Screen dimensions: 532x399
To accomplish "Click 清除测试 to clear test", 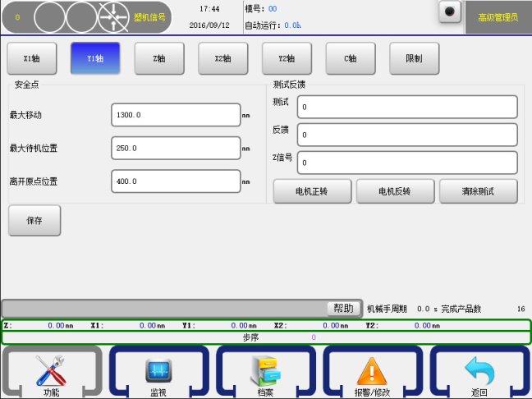I will [479, 191].
